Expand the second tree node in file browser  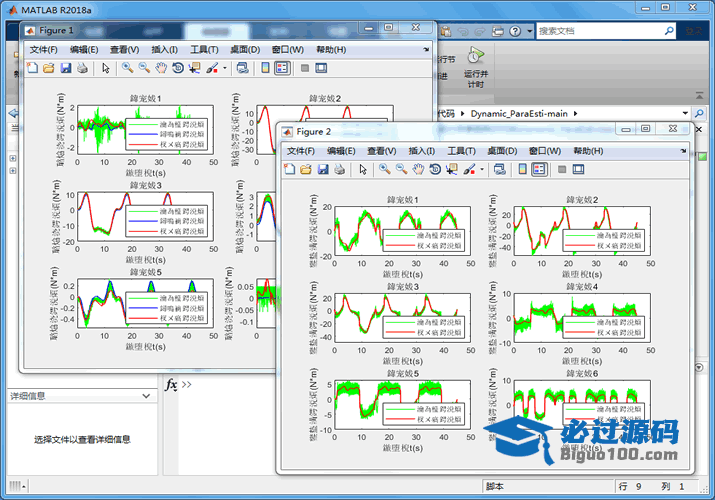tap(13, 170)
